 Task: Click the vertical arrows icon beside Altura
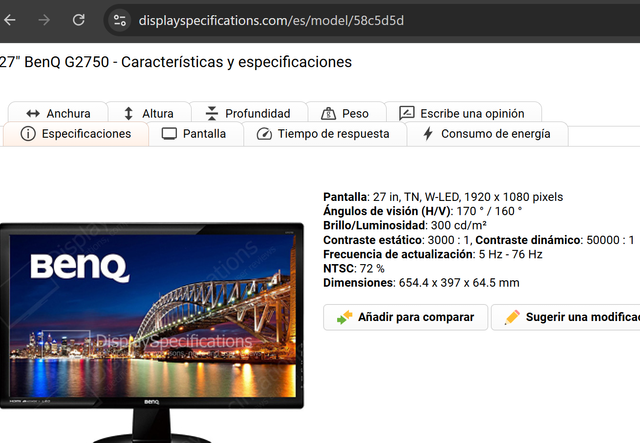[129, 114]
